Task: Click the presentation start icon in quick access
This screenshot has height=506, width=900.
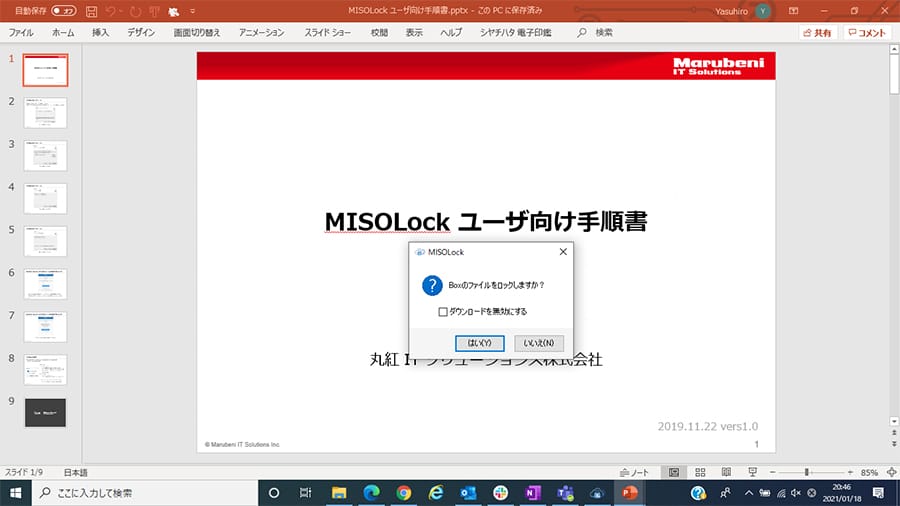Action: [154, 11]
